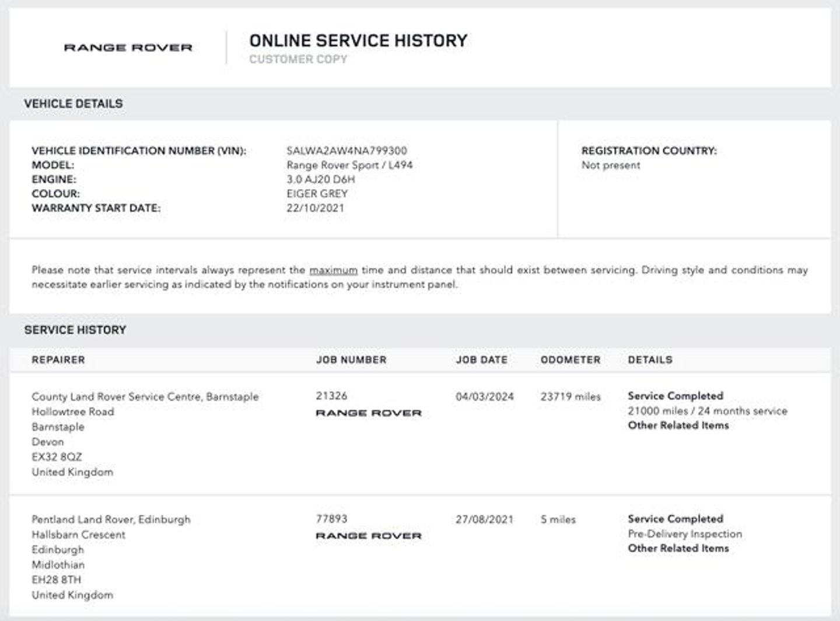The height and width of the screenshot is (621, 840).
Task: Click the Range Rover logo in header
Action: pyautogui.click(x=128, y=48)
